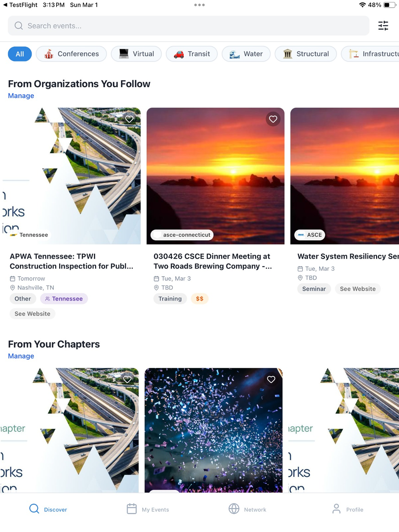This screenshot has width=399, height=532.
Task: Open the filter settings sliders icon
Action: click(383, 26)
